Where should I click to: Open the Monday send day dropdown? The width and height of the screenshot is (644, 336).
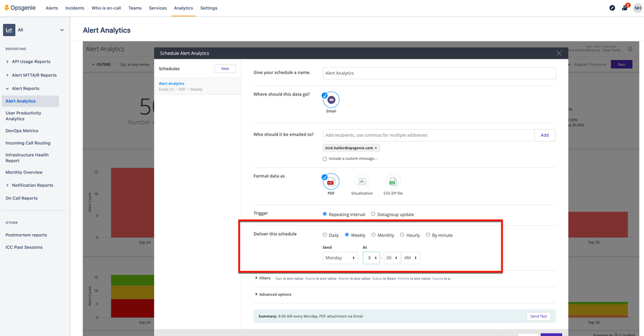(x=340, y=258)
